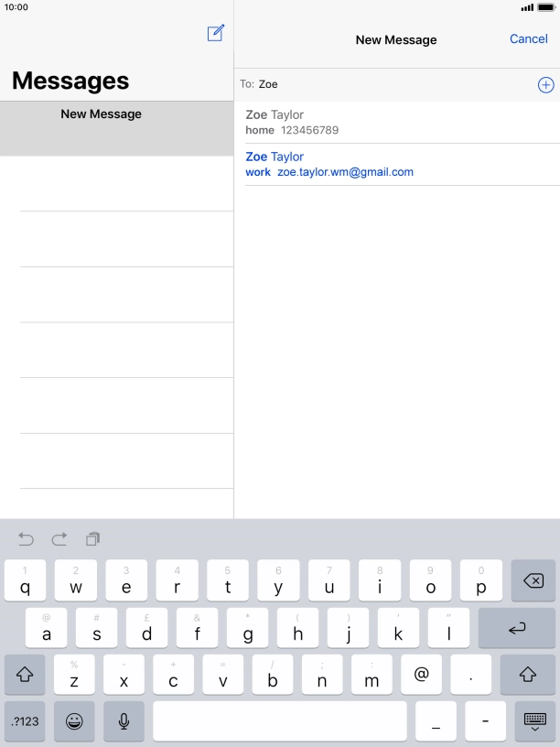Tap the backspace delete key

coord(533,580)
